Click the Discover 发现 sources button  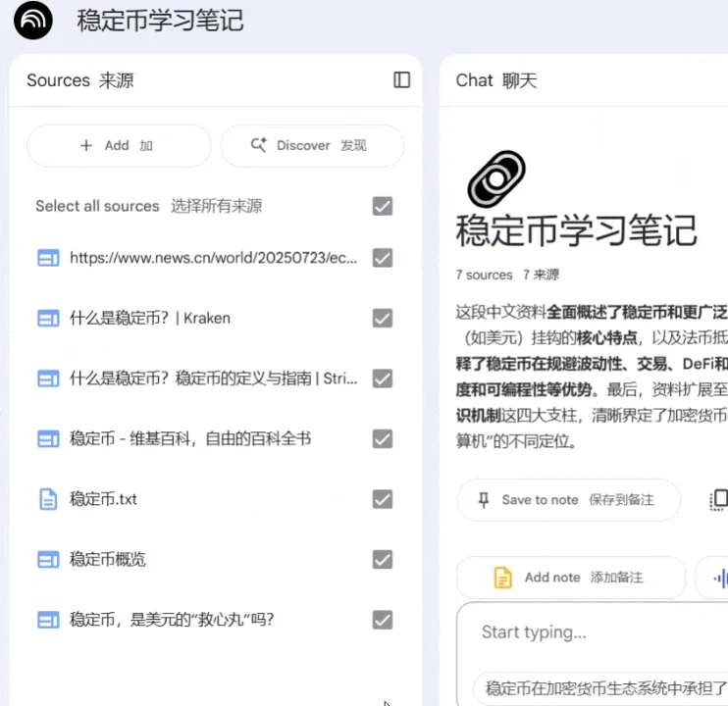click(x=312, y=146)
